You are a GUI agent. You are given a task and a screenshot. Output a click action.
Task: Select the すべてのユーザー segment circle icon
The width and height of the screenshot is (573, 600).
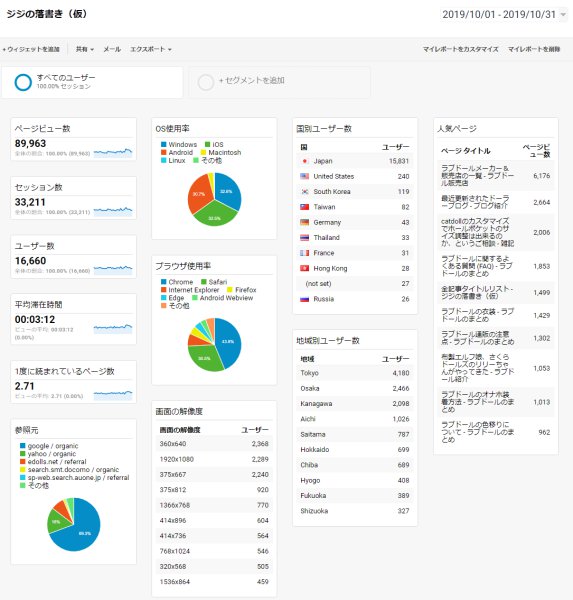pyautogui.click(x=23, y=82)
